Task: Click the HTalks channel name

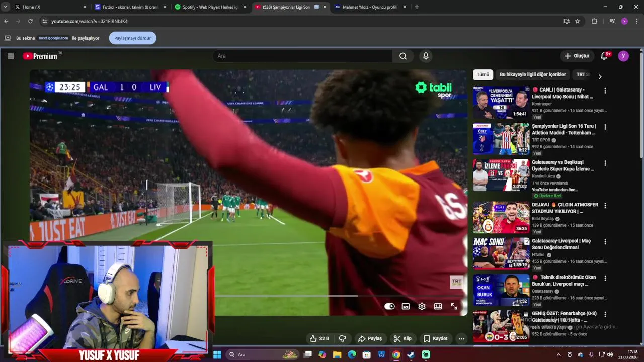Action: click(x=538, y=255)
